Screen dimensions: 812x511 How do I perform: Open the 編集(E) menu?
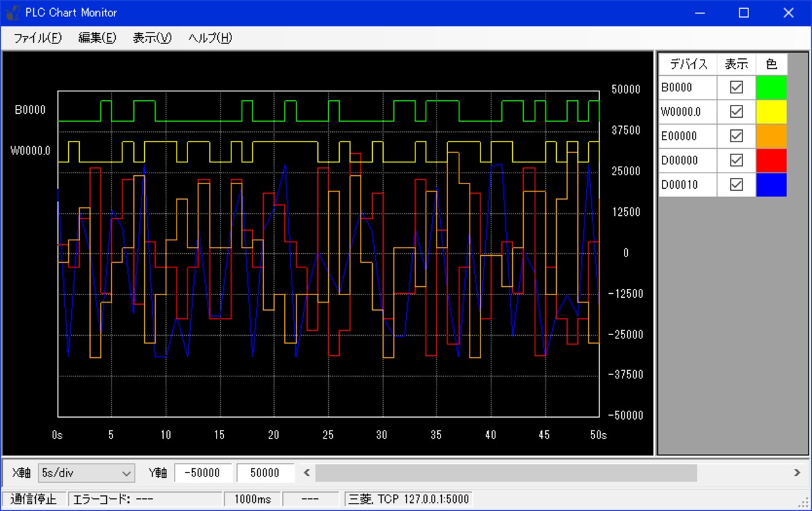point(97,38)
